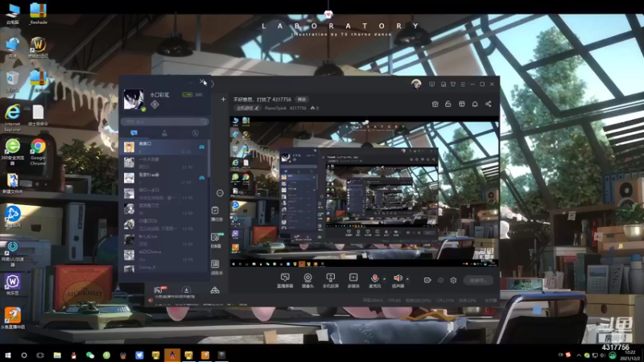
Task: Click the diamond badge under username
Action: pos(155,105)
